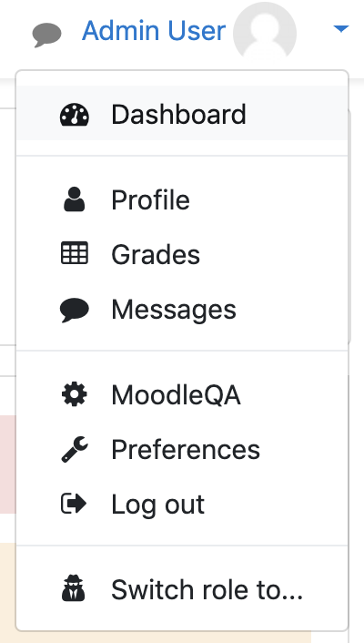
Task: Choose Log out in the menu
Action: (182, 504)
